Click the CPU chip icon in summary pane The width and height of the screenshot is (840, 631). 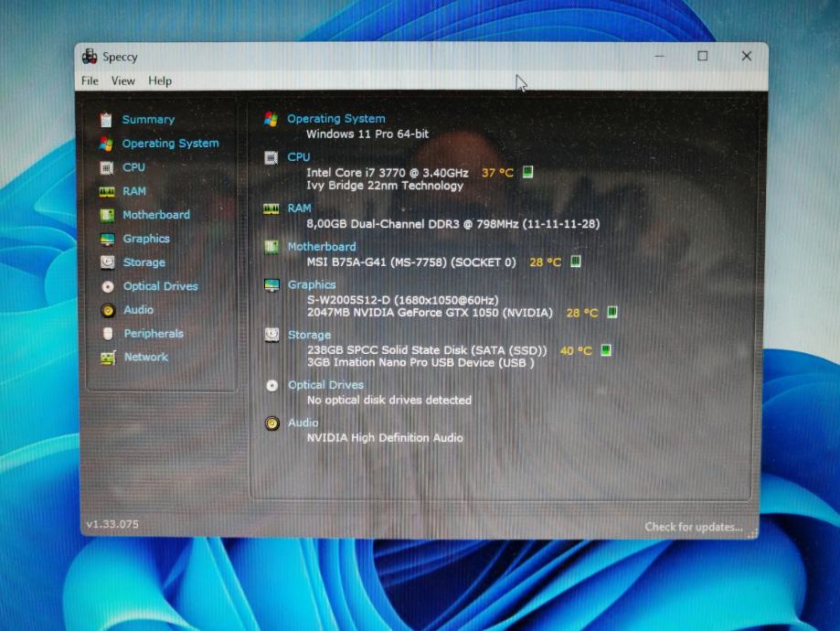[x=271, y=157]
